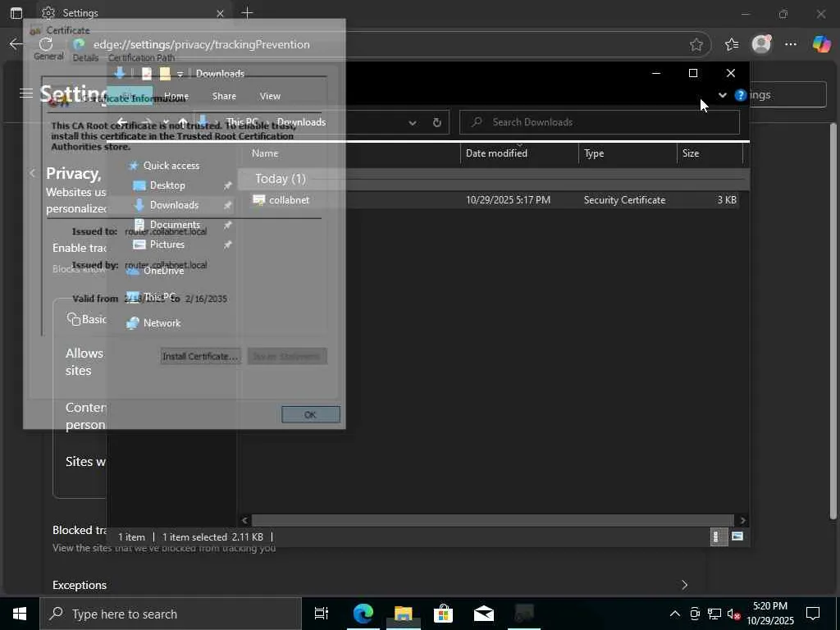Reload the Edge settings page
The image size is (840, 630).
(x=46, y=44)
